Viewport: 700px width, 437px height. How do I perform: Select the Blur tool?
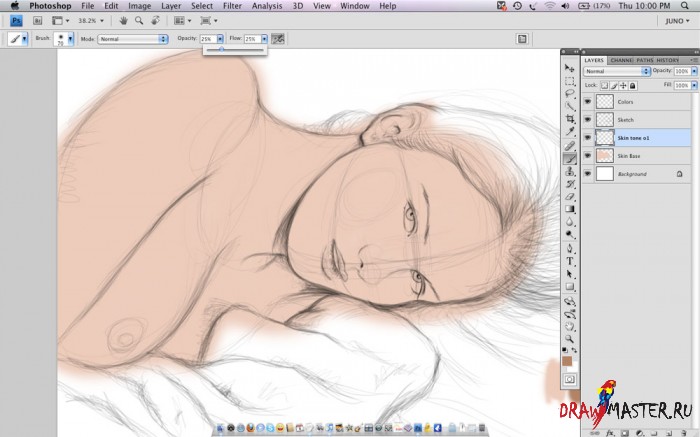[x=570, y=221]
